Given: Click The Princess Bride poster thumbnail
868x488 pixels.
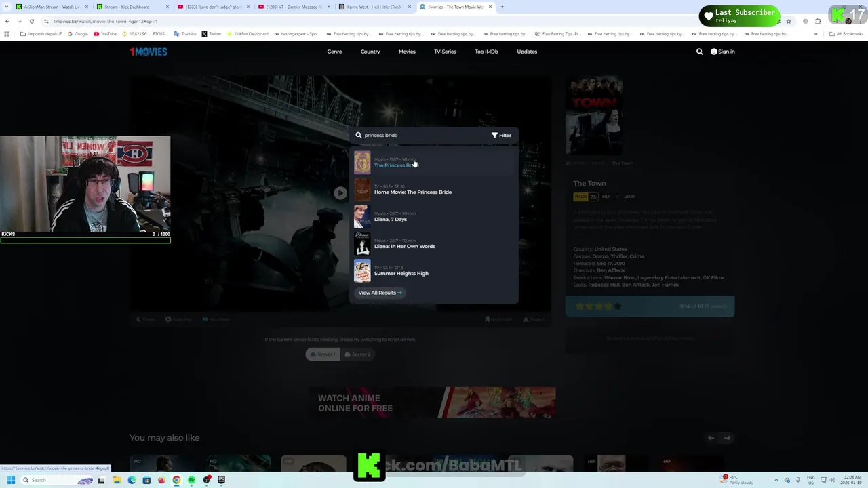Looking at the screenshot, I should coord(362,163).
